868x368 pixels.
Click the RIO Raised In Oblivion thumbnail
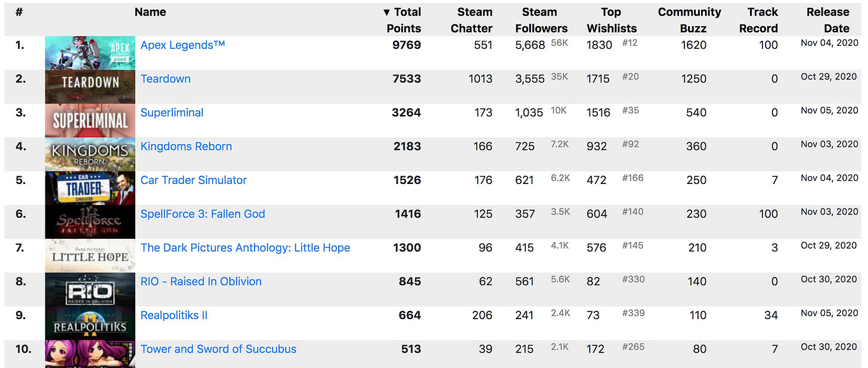tap(90, 290)
